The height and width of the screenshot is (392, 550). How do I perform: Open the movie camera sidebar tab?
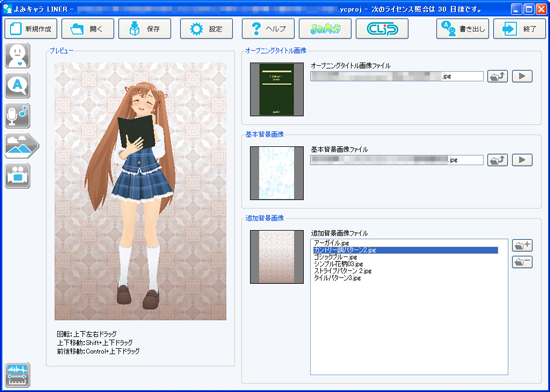tap(18, 176)
